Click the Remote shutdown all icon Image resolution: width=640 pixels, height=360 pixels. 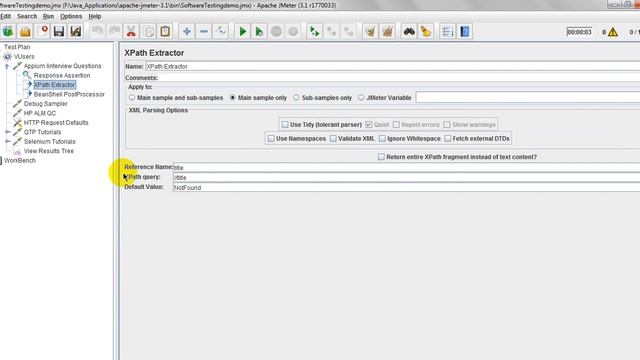coord(348,31)
